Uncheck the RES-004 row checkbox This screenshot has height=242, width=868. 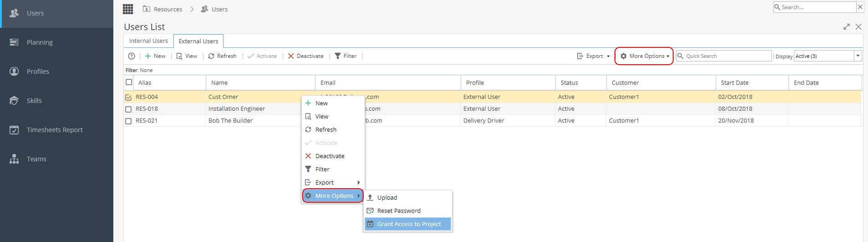(x=128, y=97)
